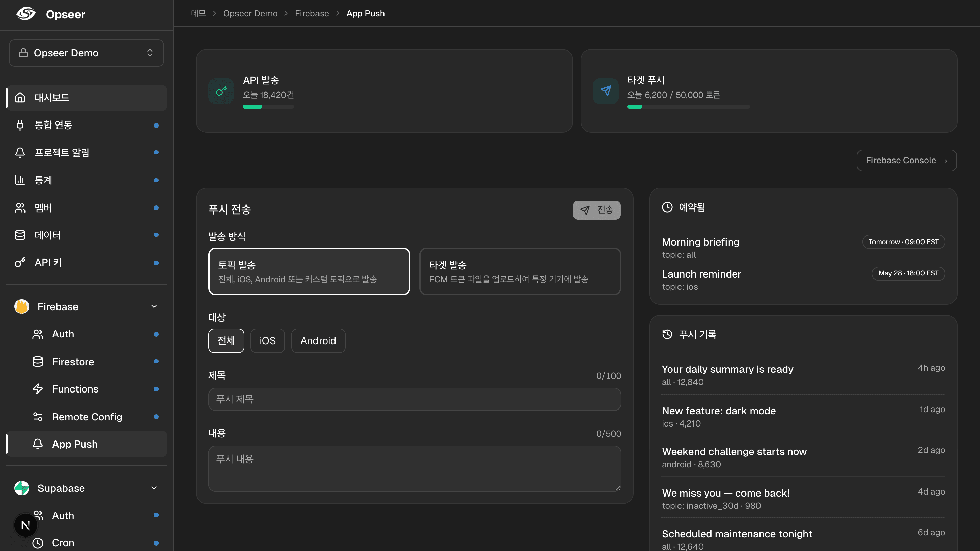
Task: Click the 'May 28 · 18:00 EST' badge
Action: (909, 273)
